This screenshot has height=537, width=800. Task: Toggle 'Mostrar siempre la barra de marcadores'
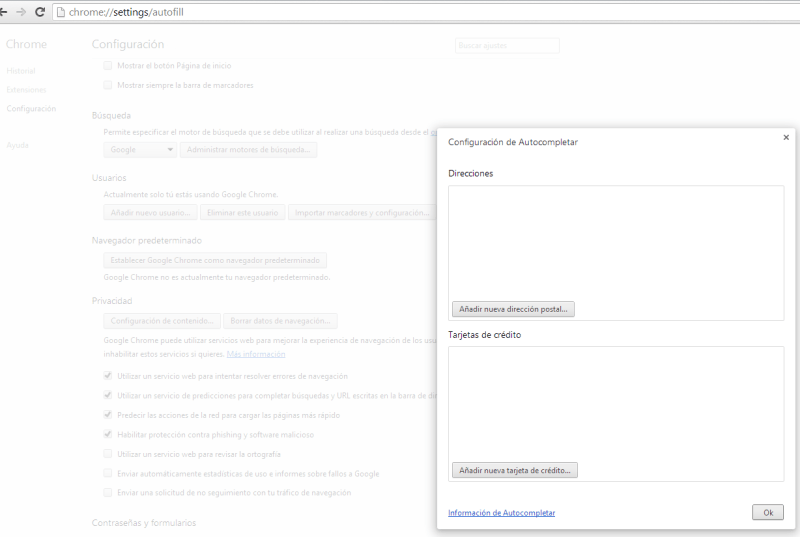(108, 85)
